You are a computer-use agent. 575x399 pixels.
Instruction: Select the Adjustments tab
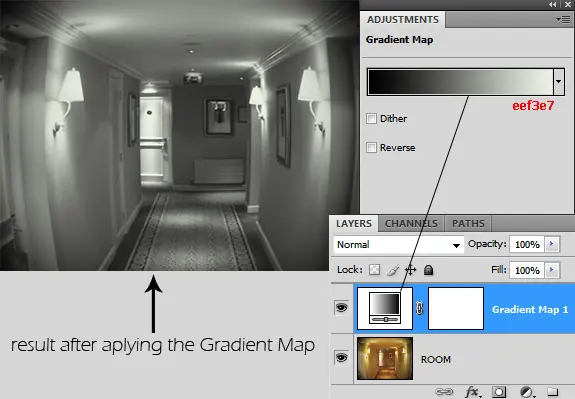coord(403,19)
